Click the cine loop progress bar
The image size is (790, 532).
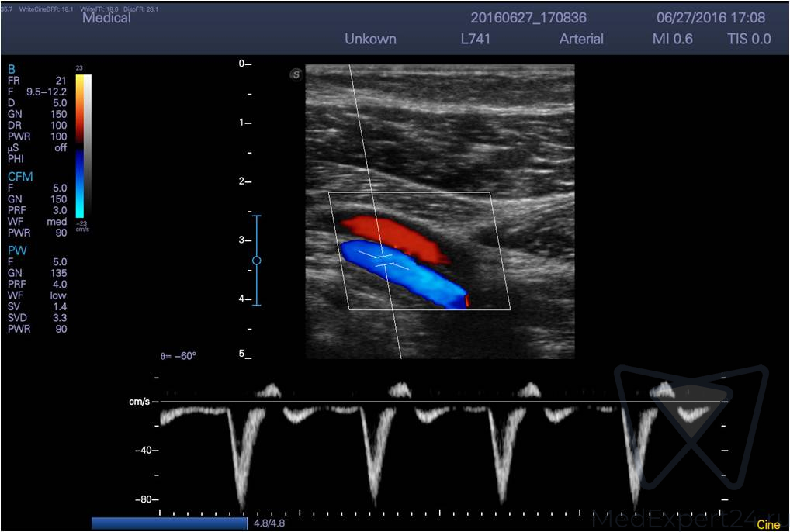click(x=169, y=523)
